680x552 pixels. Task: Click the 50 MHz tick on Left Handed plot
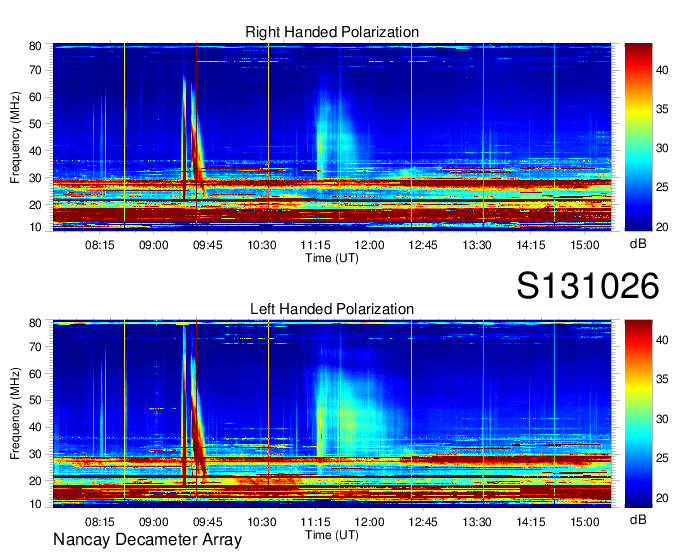click(x=35, y=400)
